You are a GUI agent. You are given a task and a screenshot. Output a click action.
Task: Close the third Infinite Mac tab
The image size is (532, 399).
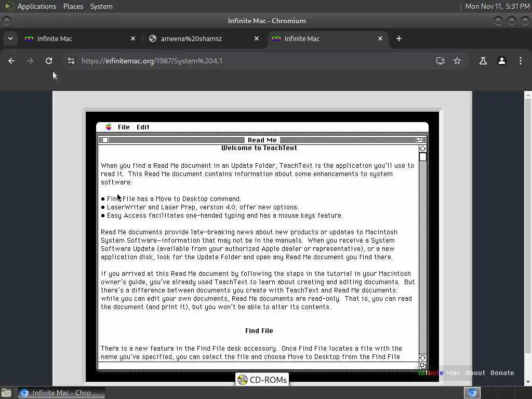380,38
